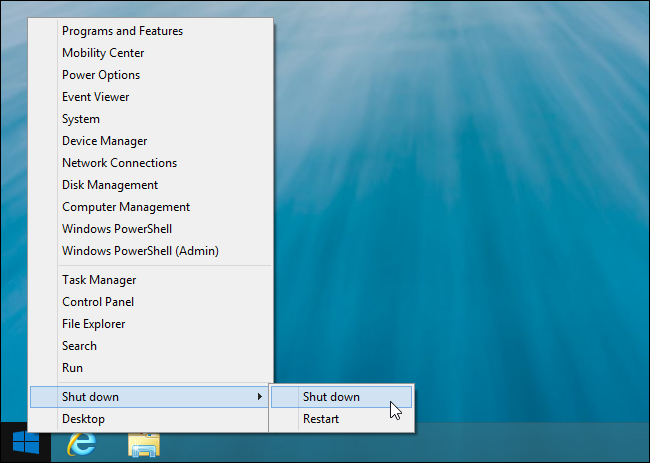Expand the Shut down submenu arrow
Image resolution: width=650 pixels, height=463 pixels.
(260, 397)
